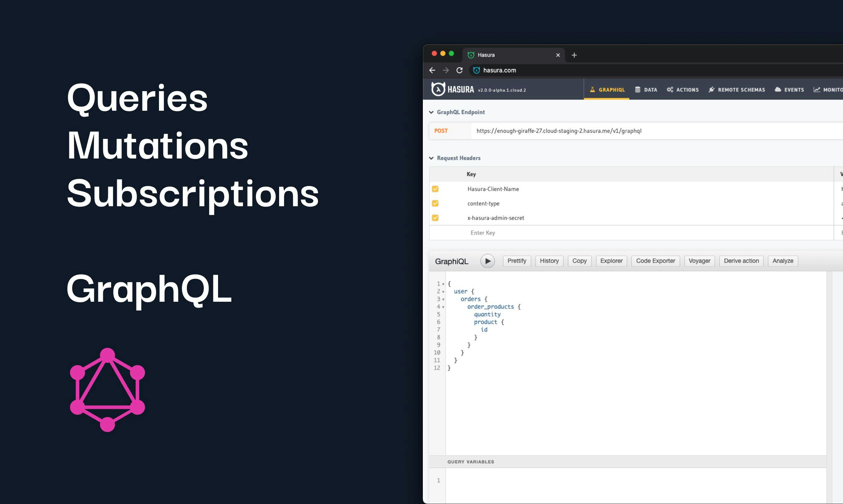Screen dimensions: 843x504
Task: Toggle the Explorer panel
Action: [611, 261]
